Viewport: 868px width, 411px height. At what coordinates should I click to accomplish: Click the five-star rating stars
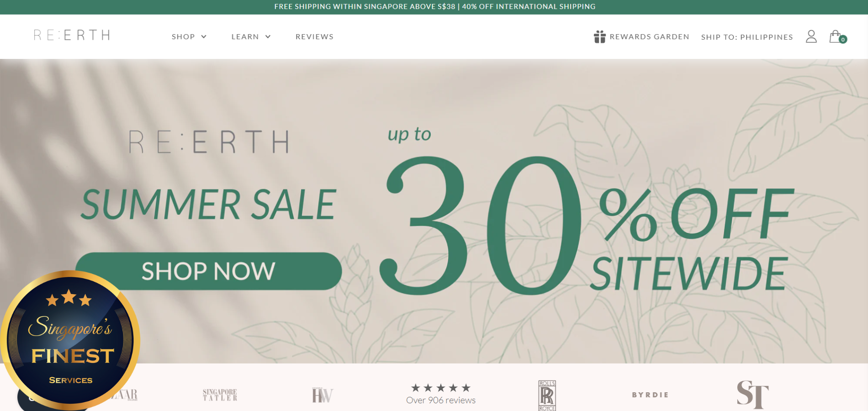440,388
